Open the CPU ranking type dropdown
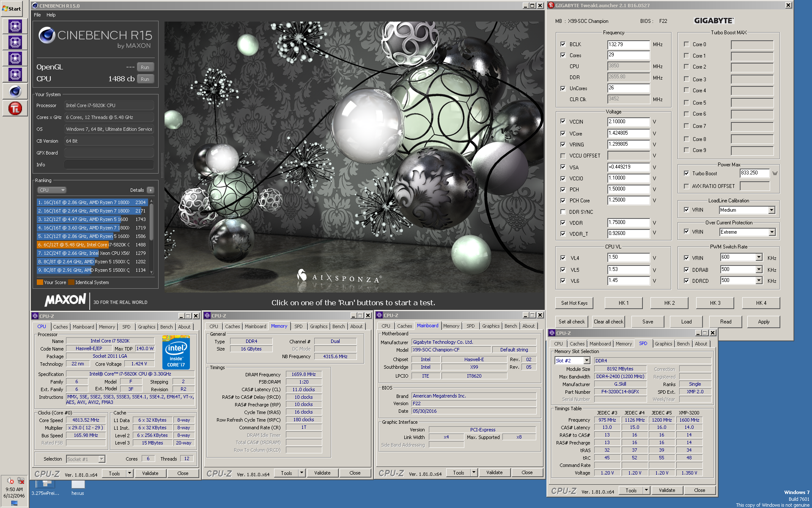812x508 pixels. click(x=52, y=190)
